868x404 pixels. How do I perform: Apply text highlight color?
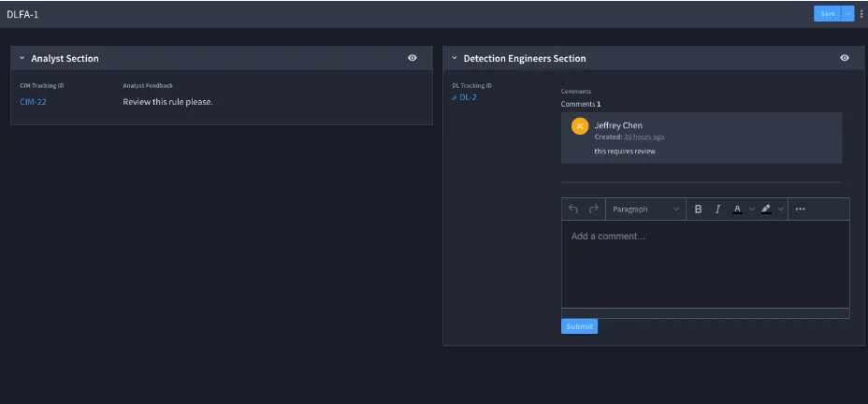(766, 209)
